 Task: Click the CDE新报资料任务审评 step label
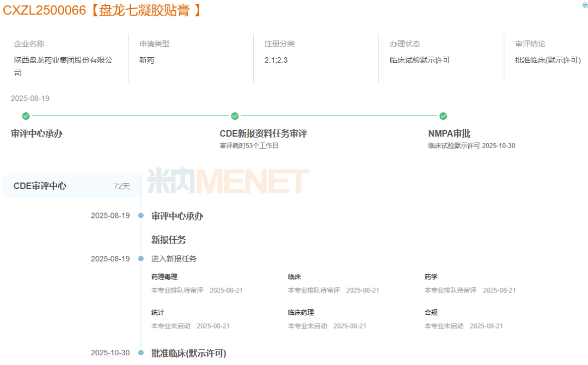[x=264, y=133]
